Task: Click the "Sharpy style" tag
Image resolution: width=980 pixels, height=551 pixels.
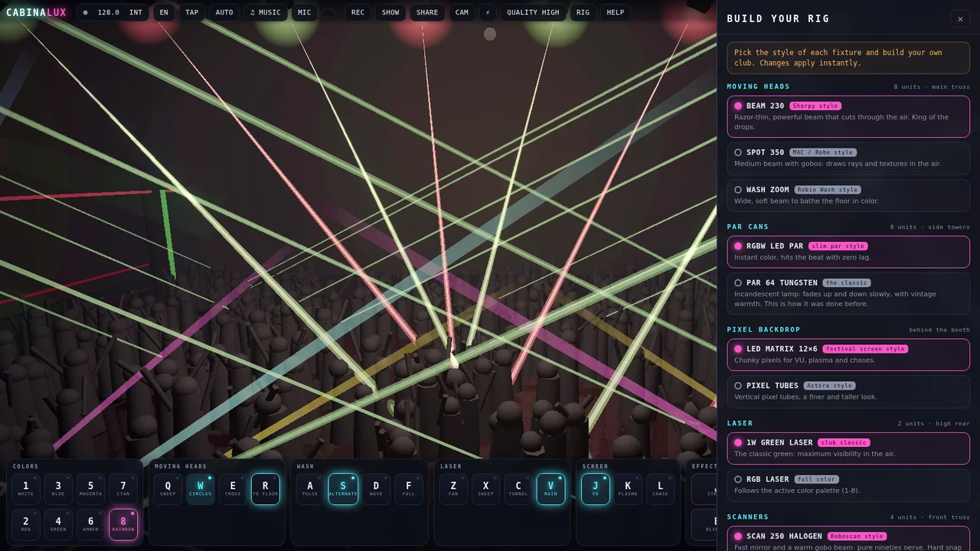Action: (x=815, y=106)
